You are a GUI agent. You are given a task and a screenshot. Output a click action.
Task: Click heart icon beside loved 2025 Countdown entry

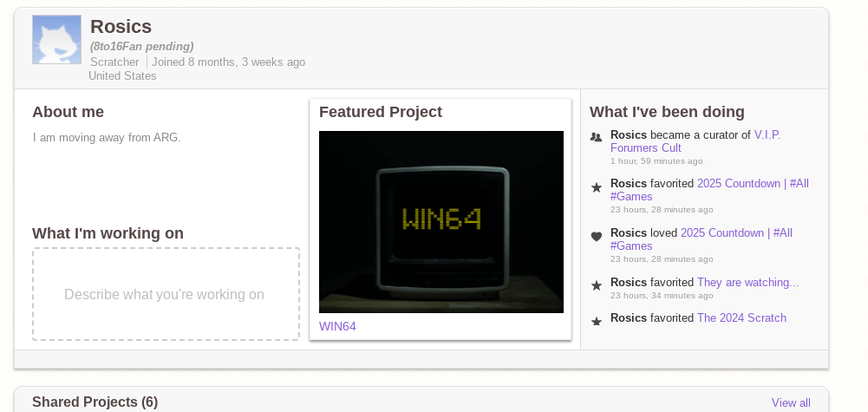596,236
